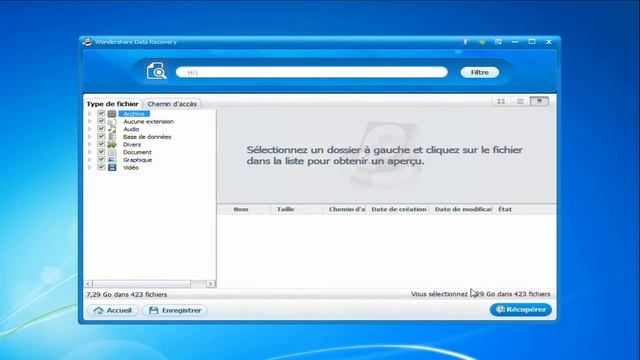Click the Vidéo film icon
Image resolution: width=640 pixels, height=360 pixels.
[x=112, y=167]
